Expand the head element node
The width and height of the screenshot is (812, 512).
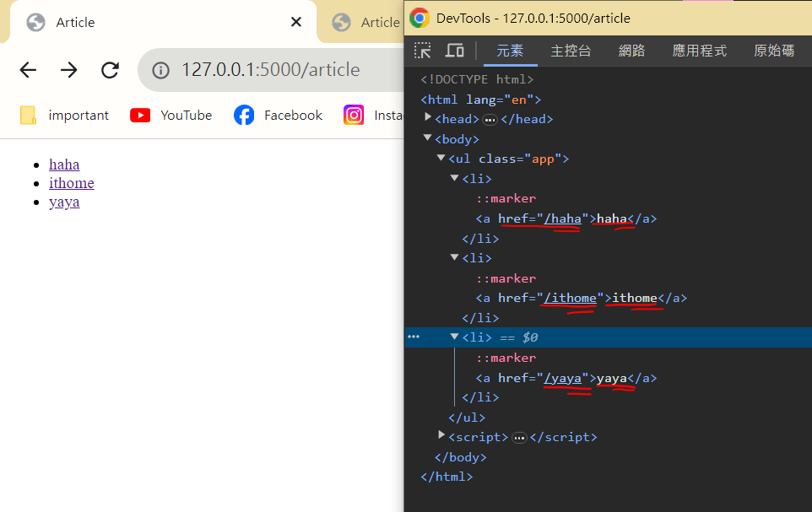coord(428,117)
